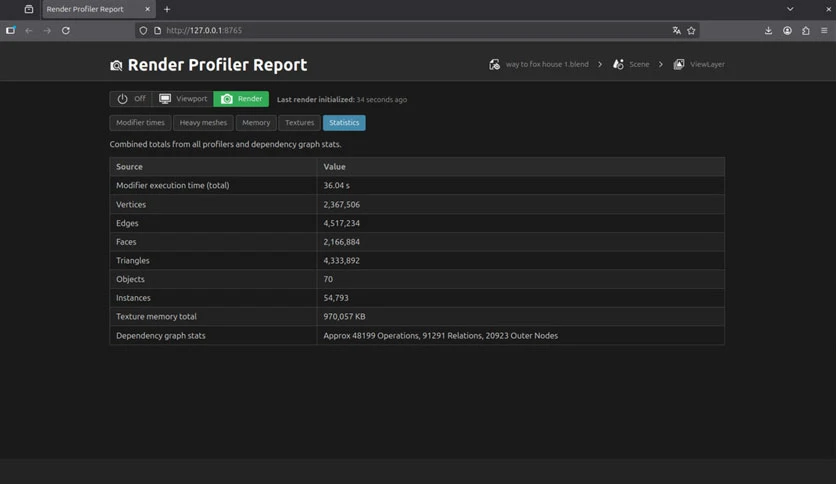Image resolution: width=836 pixels, height=484 pixels.
Task: Open the Textures tab
Action: pyautogui.click(x=300, y=123)
